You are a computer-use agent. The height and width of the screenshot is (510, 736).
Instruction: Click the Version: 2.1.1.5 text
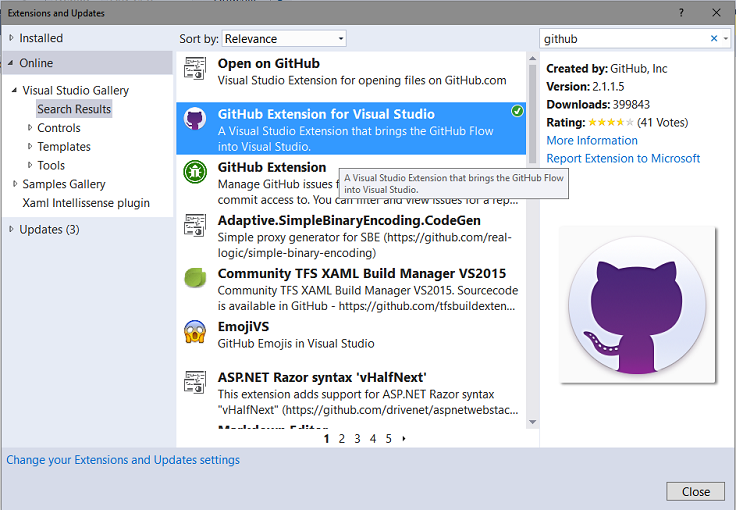[585, 86]
